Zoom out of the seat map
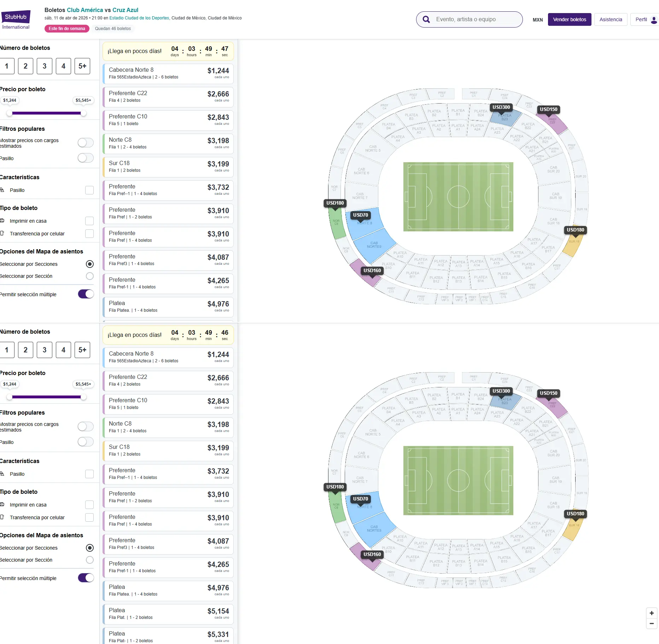Image resolution: width=659 pixels, height=644 pixels. pos(652,623)
